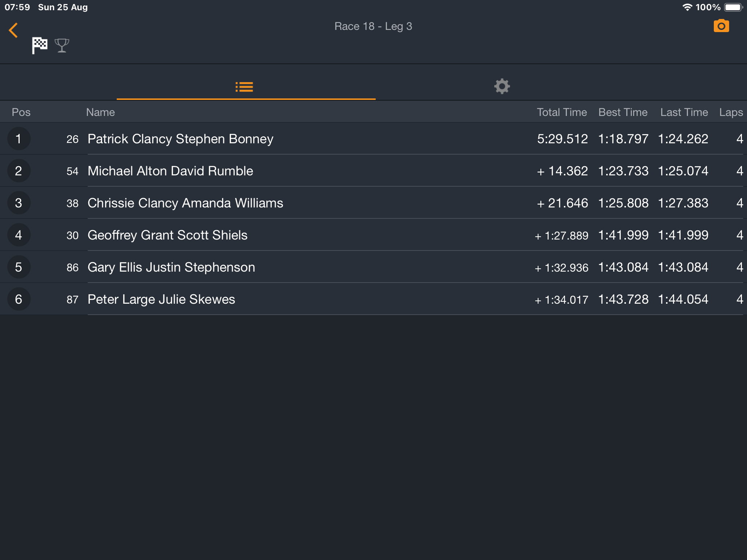Click car number 86
747x560 pixels.
(x=73, y=268)
